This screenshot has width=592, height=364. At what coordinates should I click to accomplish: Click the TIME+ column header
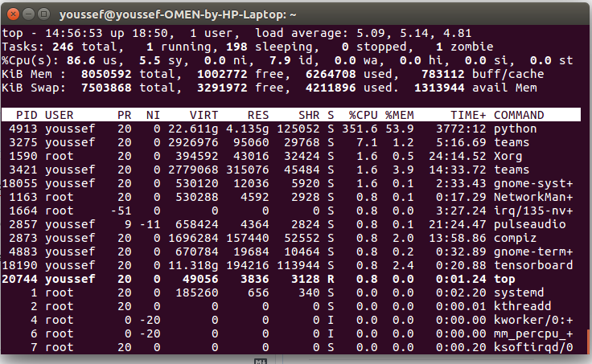[468, 115]
